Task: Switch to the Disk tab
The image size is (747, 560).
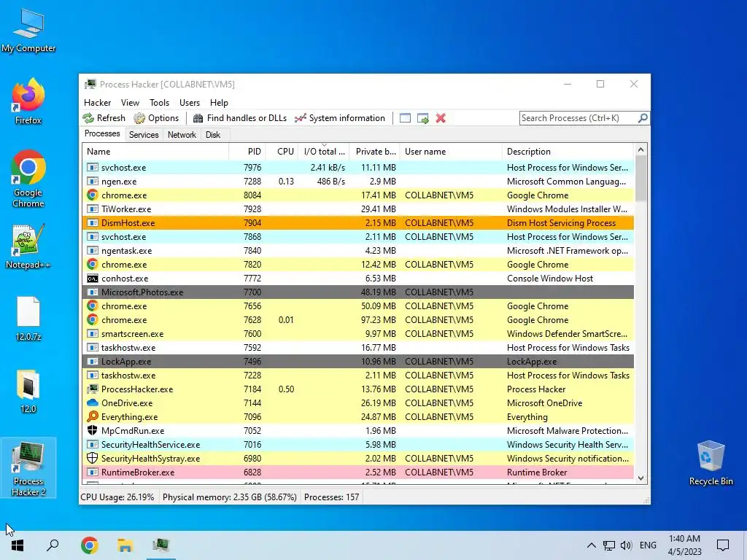Action: pos(213,135)
